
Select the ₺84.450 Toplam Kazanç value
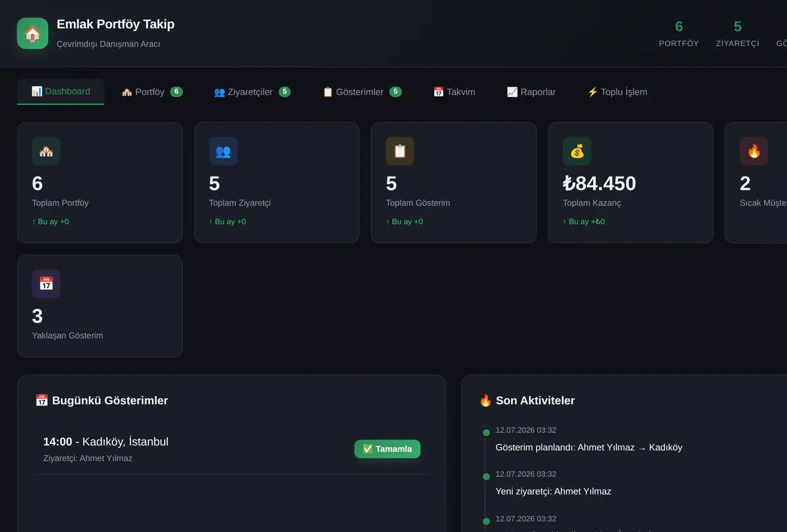[x=599, y=184]
